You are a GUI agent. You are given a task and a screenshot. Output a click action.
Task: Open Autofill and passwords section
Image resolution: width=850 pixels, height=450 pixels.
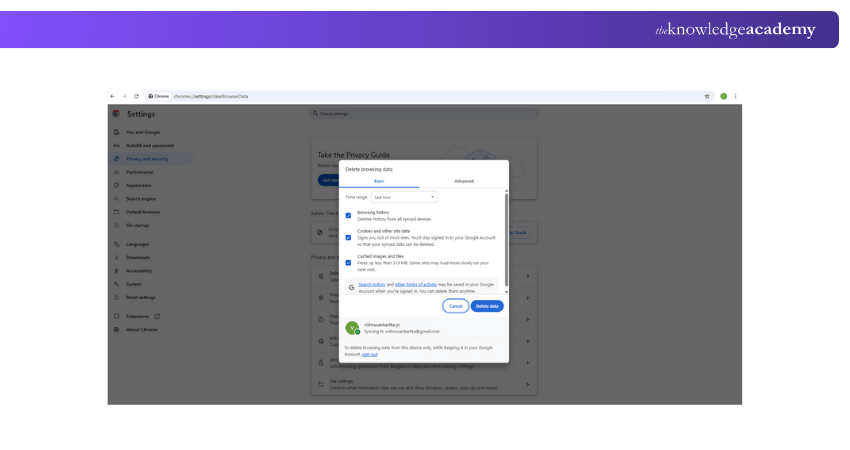tap(150, 146)
